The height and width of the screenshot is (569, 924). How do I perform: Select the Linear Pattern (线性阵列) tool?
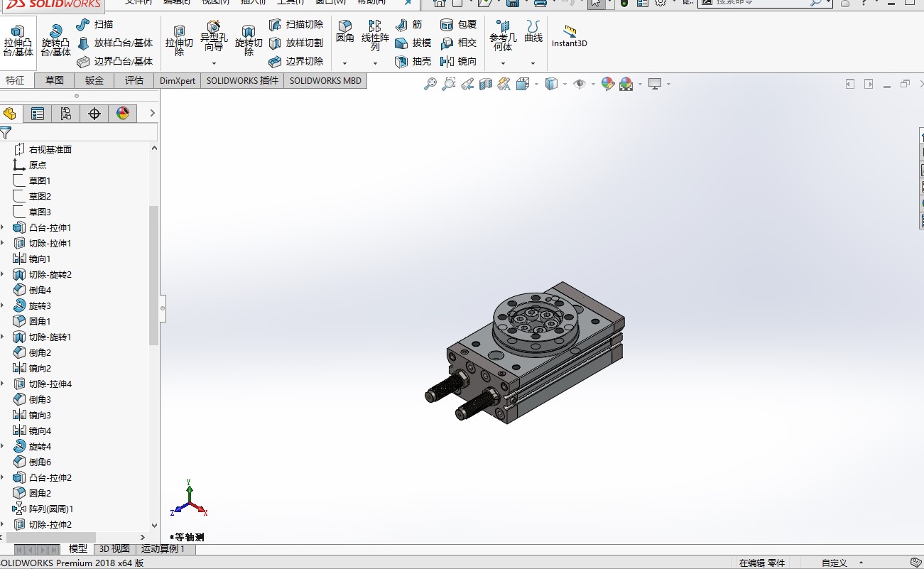[x=375, y=36]
